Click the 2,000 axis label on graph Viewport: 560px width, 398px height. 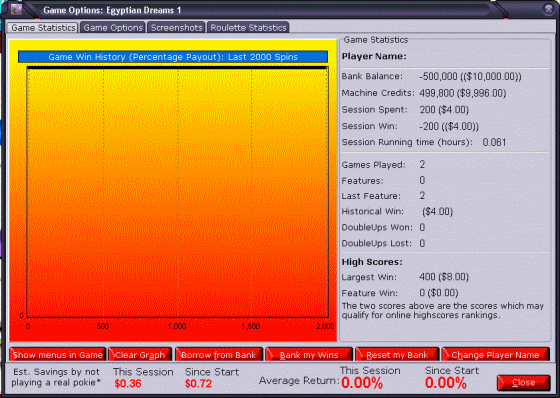click(325, 326)
